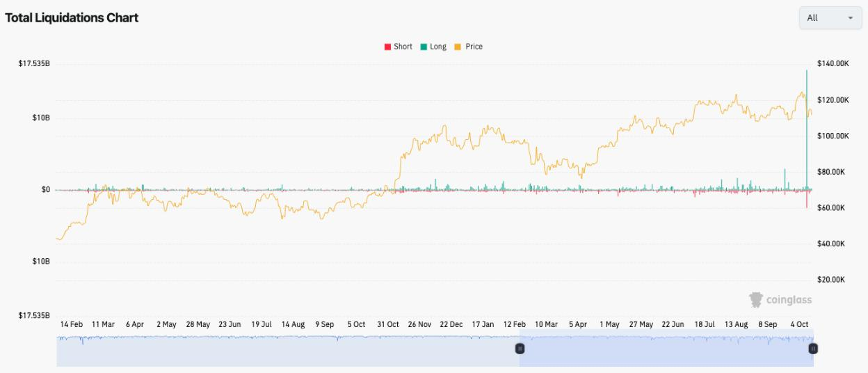Click the "$40.00K" price axis label
Viewport: 868px width, 373px height.
point(831,244)
